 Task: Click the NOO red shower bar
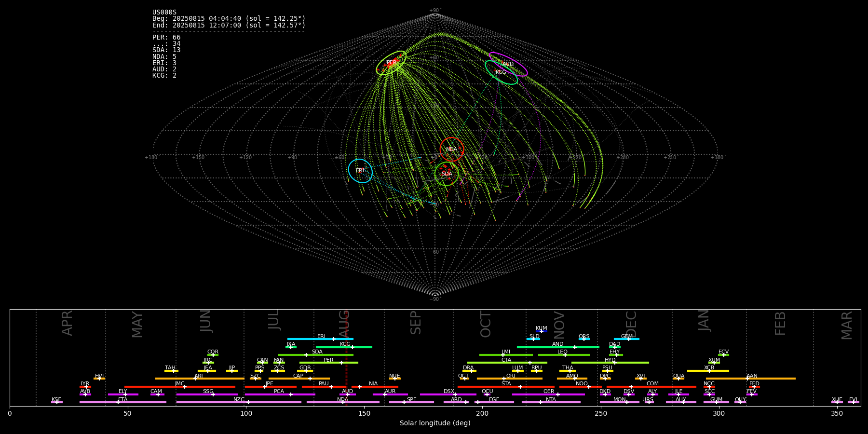point(581,387)
